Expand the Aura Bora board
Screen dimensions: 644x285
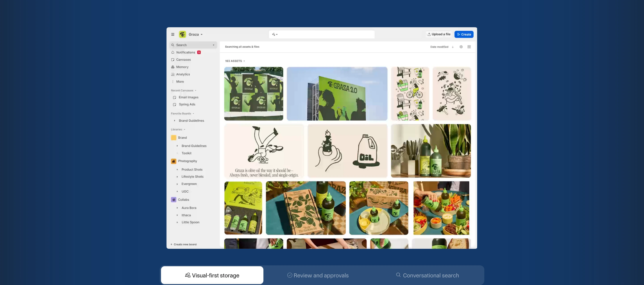tap(177, 208)
